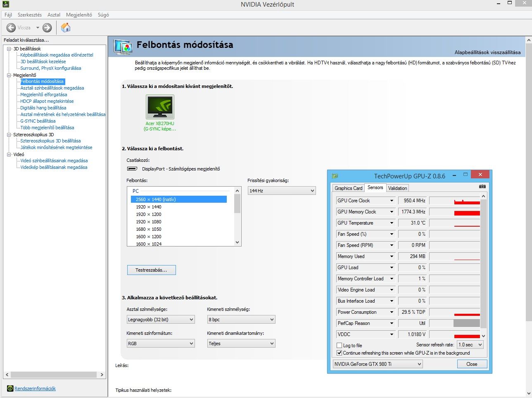Open the Asztal menu

tap(54, 15)
